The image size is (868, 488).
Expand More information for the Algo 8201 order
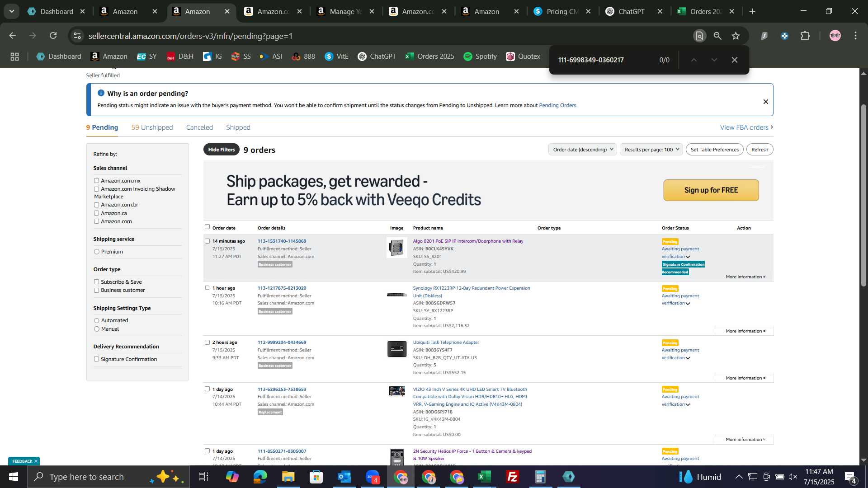point(745,277)
